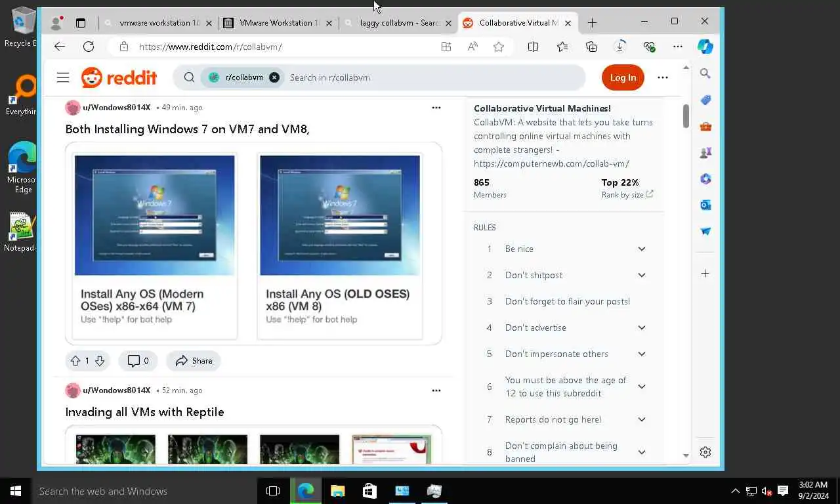Open Task View on the taskbar
The image size is (840, 504).
click(x=273, y=491)
